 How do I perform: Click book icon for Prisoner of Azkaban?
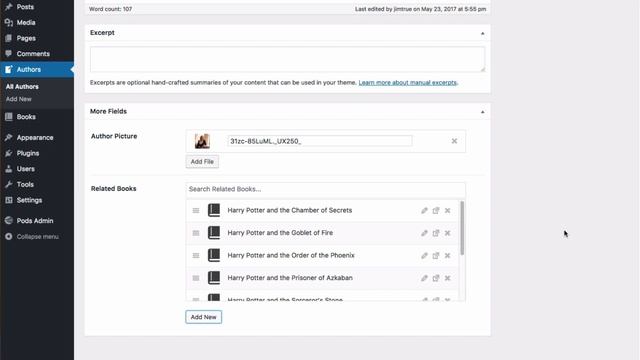tap(214, 278)
